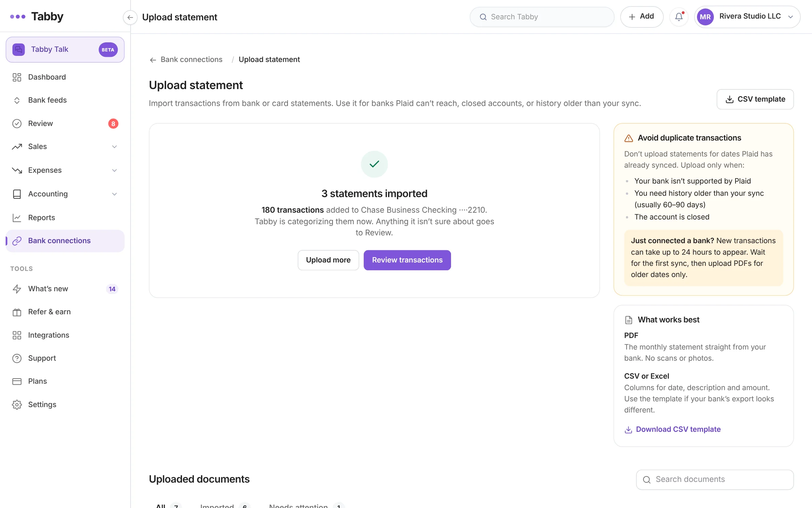This screenshot has height=508, width=812.
Task: Click the Add button in the header
Action: [x=641, y=17]
